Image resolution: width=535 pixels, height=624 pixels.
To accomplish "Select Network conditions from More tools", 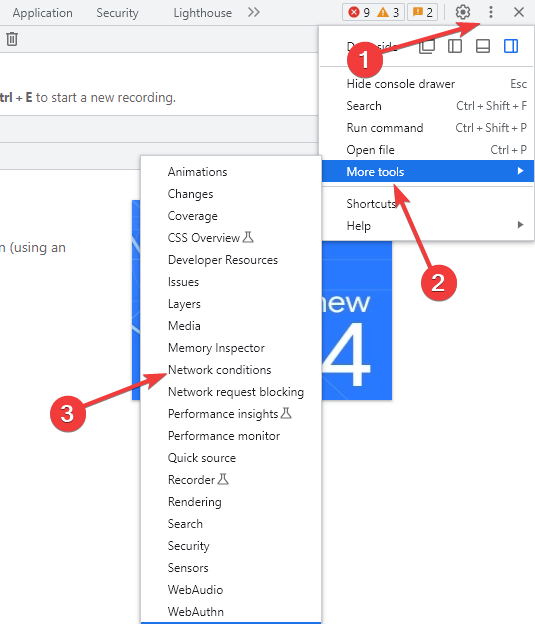I will click(x=220, y=370).
